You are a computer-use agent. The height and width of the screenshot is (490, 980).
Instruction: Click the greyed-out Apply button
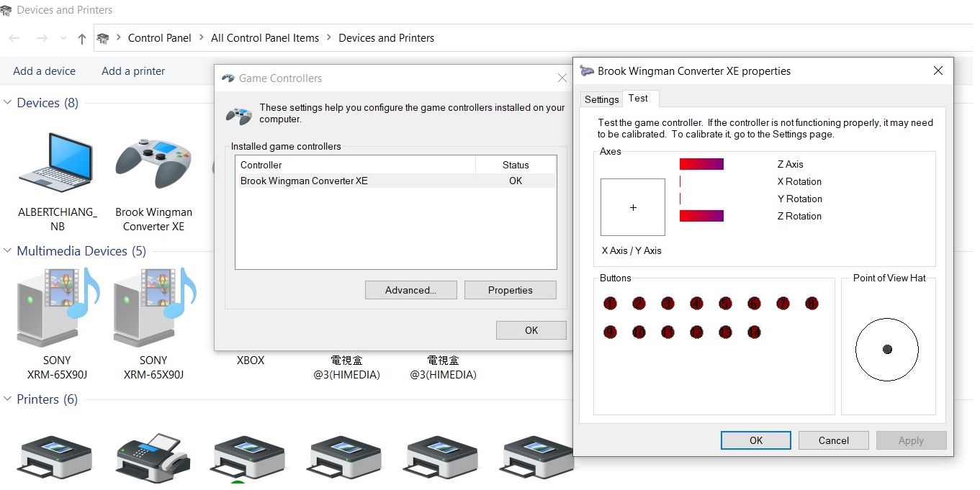pyautogui.click(x=911, y=440)
